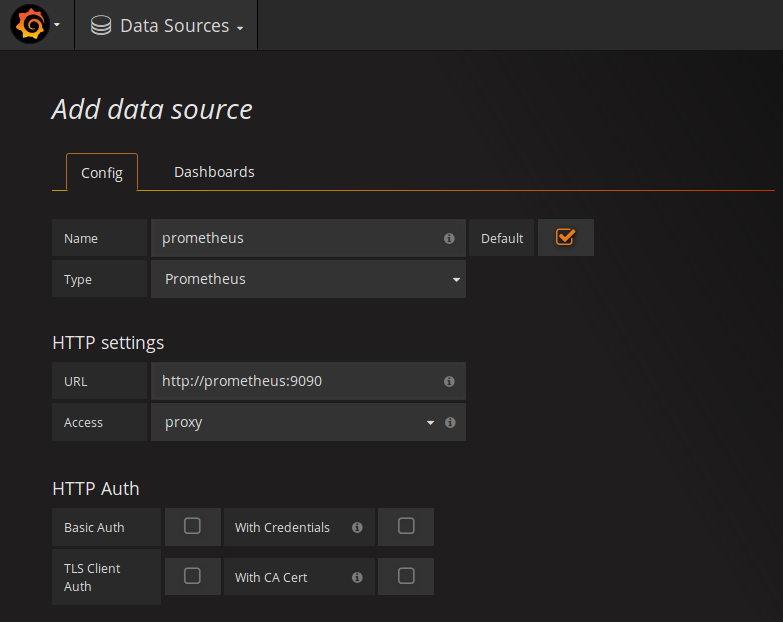Expand the caret beside the Grafana logo
Image resolution: width=783 pixels, height=622 pixels.
[57, 24]
